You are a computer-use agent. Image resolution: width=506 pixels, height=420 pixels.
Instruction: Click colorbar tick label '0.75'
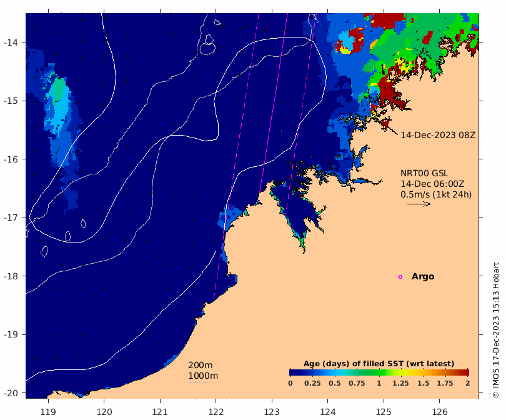click(357, 383)
